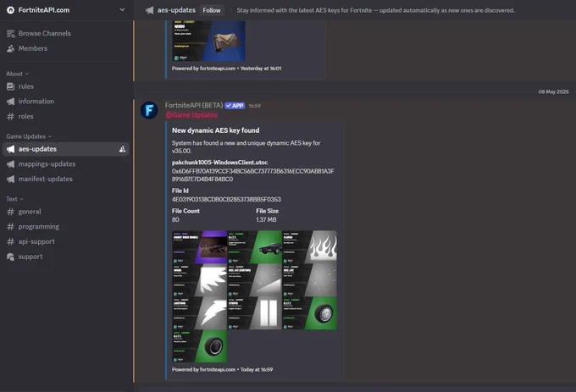Viewport: 576px width, 392px height.
Task: Click the api-support hashtag icon
Action: (11, 242)
